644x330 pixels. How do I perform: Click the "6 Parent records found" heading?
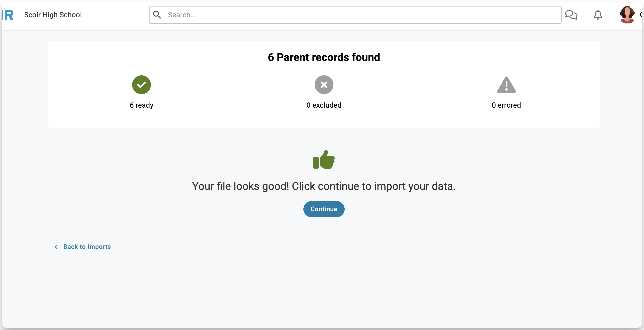pos(324,57)
